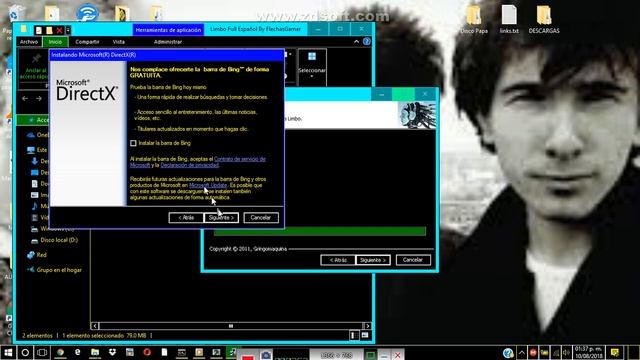Click Atrás in the DirectX installer
Image resolution: width=640 pixels, height=360 pixels.
click(x=186, y=218)
